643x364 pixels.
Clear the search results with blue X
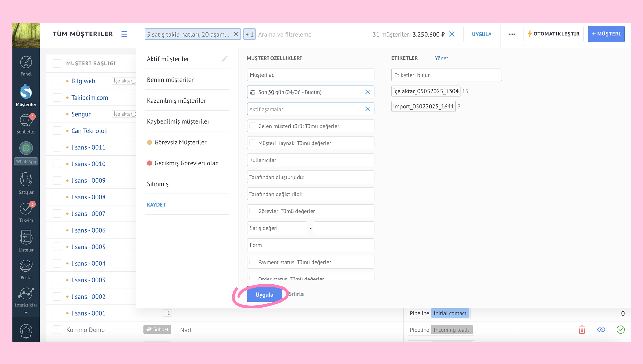point(452,34)
